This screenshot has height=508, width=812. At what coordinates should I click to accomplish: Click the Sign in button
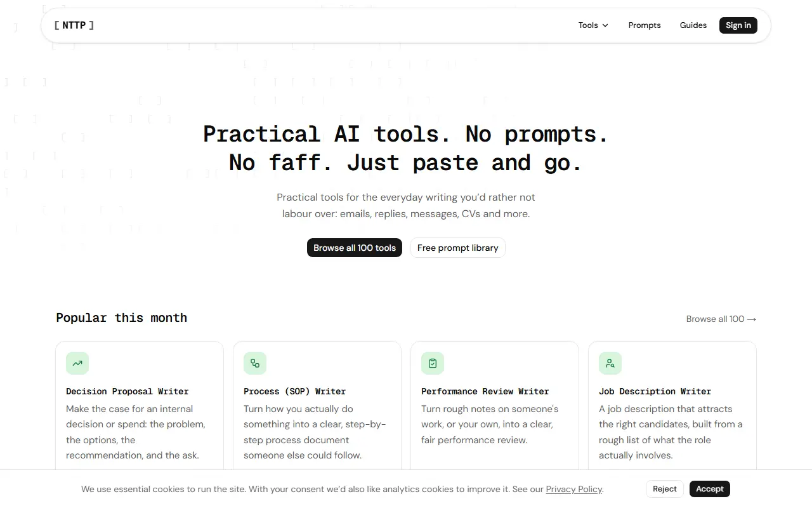coord(738,25)
